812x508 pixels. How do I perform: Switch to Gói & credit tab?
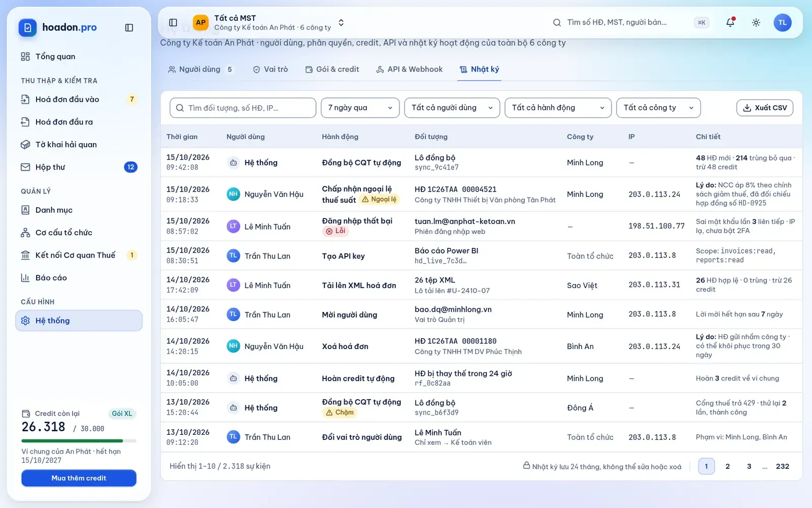click(x=332, y=69)
